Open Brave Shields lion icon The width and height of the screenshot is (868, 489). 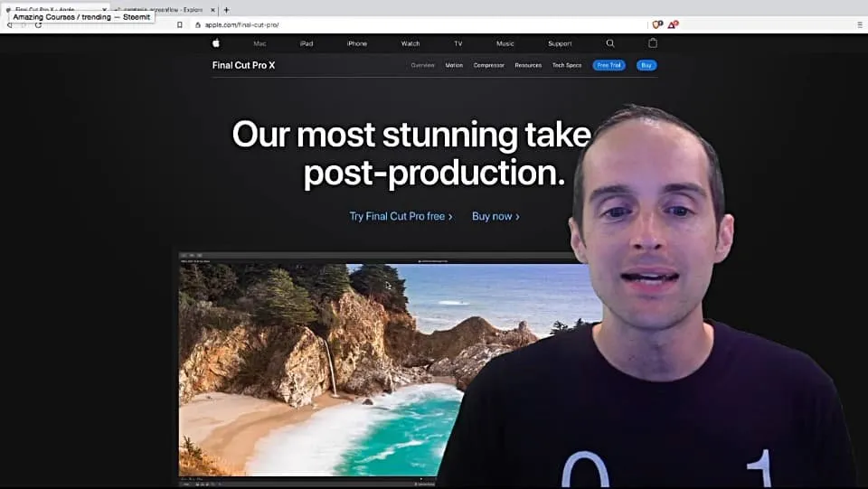(x=657, y=24)
